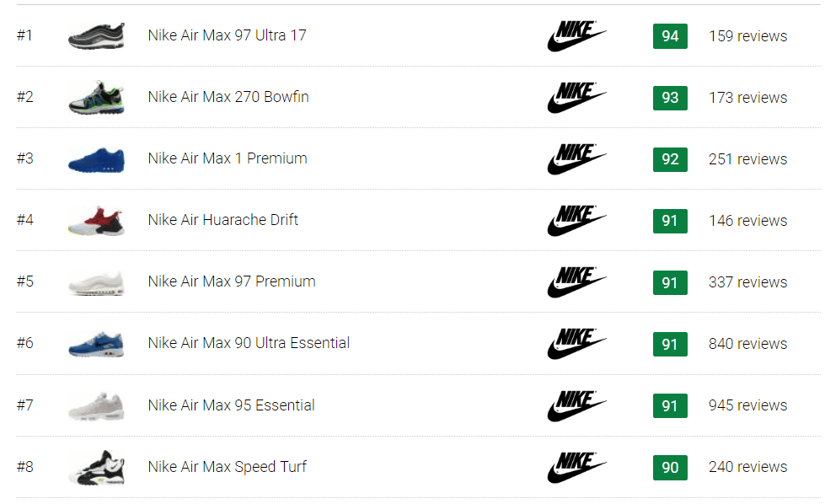The image size is (825, 504).
Task: Click the 337 reviews text
Action: click(x=747, y=282)
